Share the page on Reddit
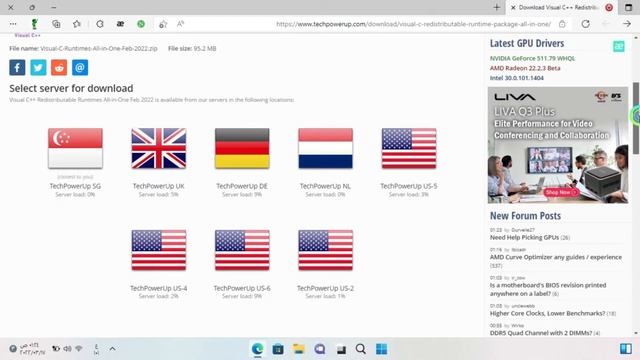Image resolution: width=640 pixels, height=360 pixels. pos(59,68)
